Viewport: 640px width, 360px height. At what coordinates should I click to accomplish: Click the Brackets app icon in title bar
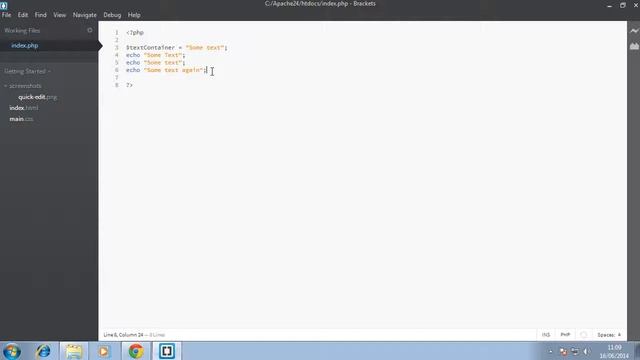[4, 5]
